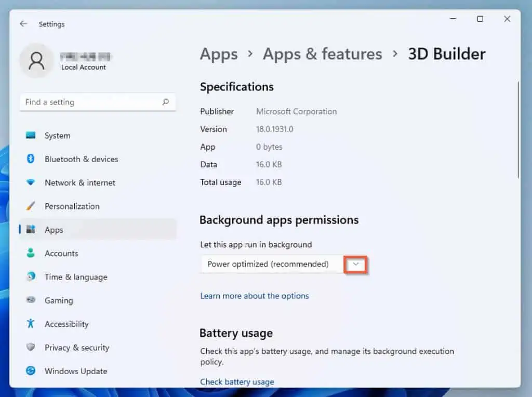This screenshot has width=532, height=397.
Task: Click the Check battery usage link
Action: point(237,382)
